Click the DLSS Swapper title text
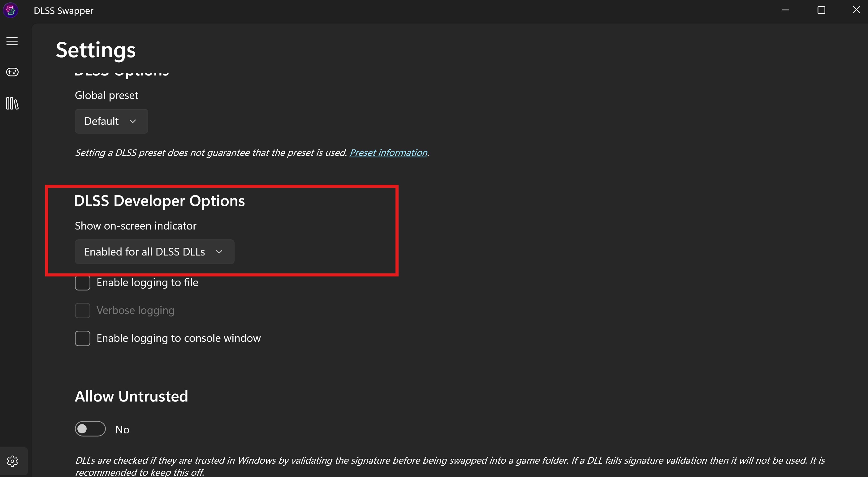Image resolution: width=868 pixels, height=477 pixels. (63, 11)
